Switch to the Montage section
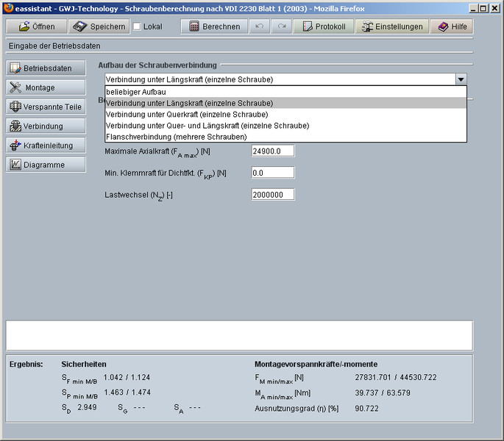The width and height of the screenshot is (504, 441). [x=45, y=87]
